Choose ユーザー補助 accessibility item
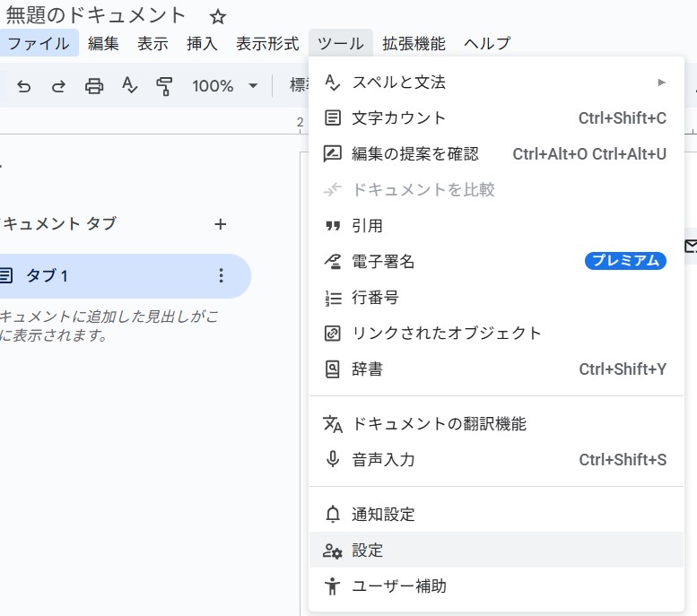 tap(496, 586)
